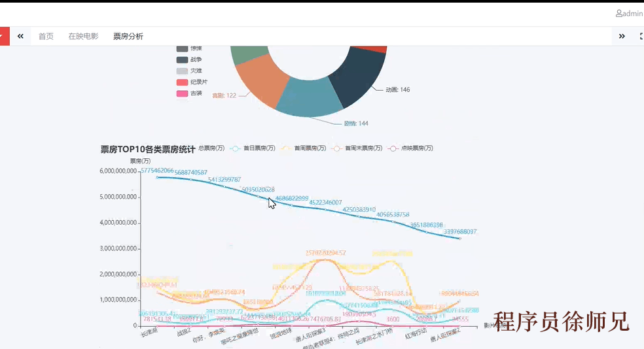
Task: Toggle the 古装 legend item
Action: [x=189, y=93]
